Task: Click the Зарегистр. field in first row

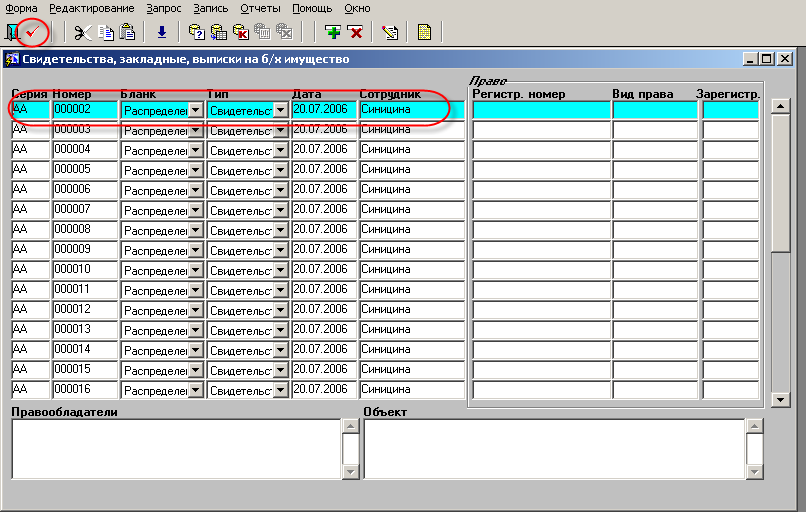Action: click(730, 110)
